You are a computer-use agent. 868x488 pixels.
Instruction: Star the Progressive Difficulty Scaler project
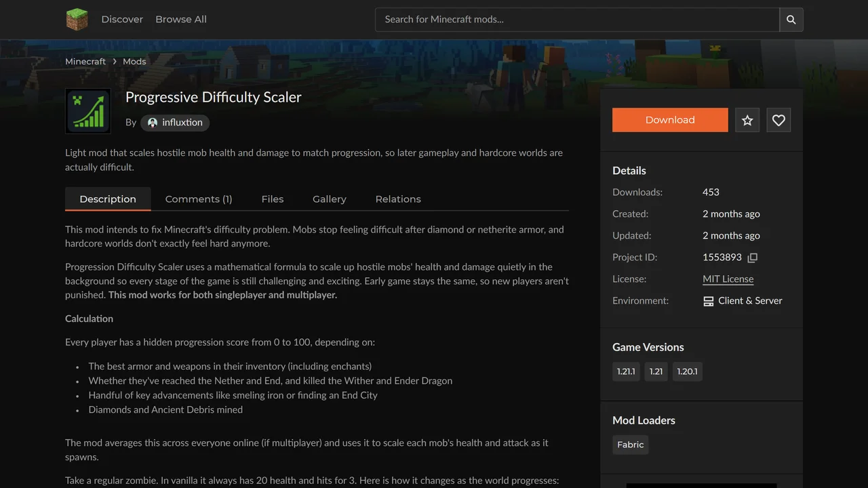coord(747,120)
